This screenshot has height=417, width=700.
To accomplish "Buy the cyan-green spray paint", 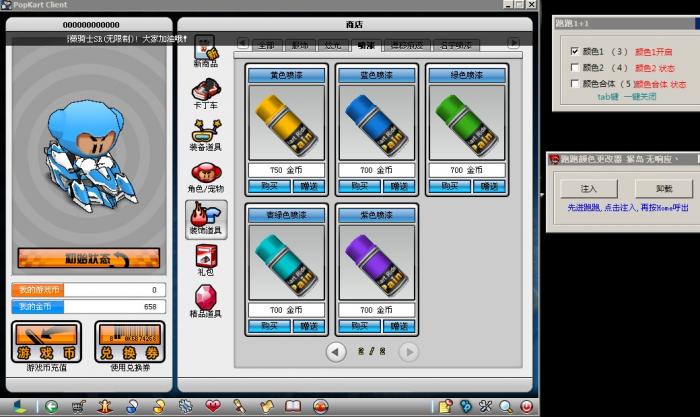I will coord(269,326).
